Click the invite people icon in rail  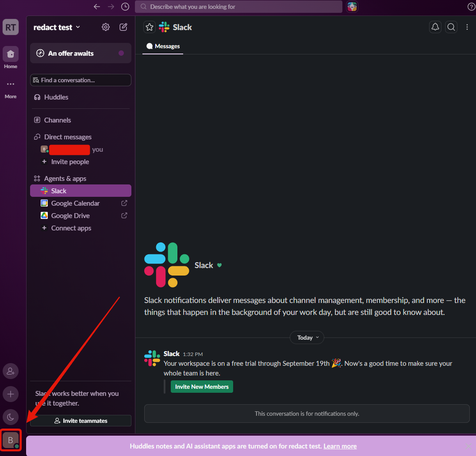tap(11, 371)
